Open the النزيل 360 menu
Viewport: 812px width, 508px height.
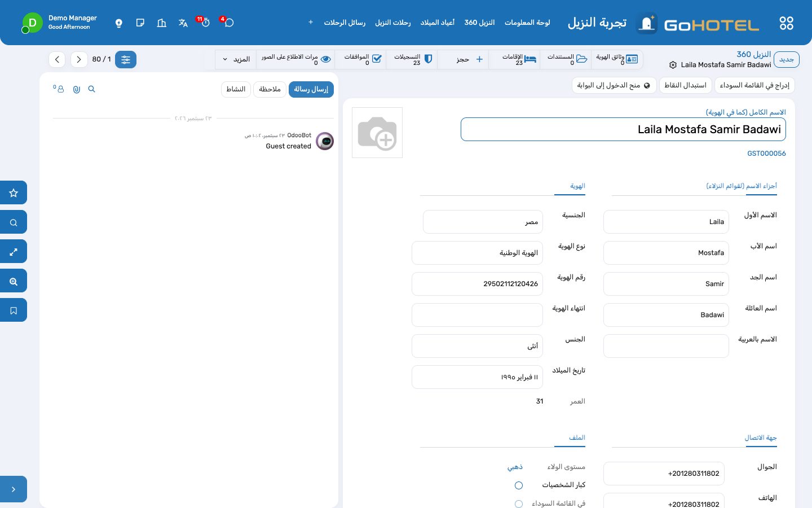479,23
